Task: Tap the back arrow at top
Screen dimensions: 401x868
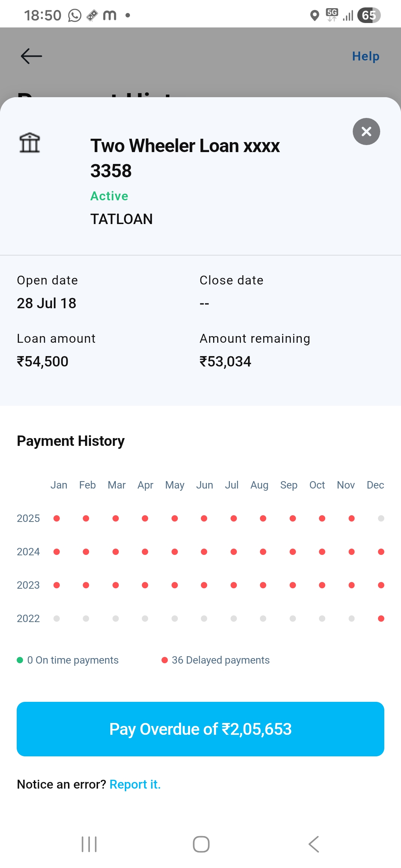Action: (32, 56)
